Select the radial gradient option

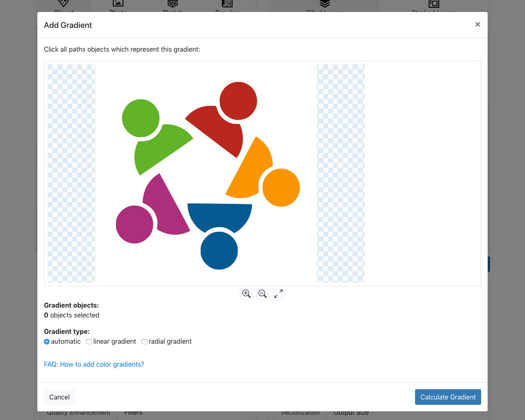coord(144,342)
